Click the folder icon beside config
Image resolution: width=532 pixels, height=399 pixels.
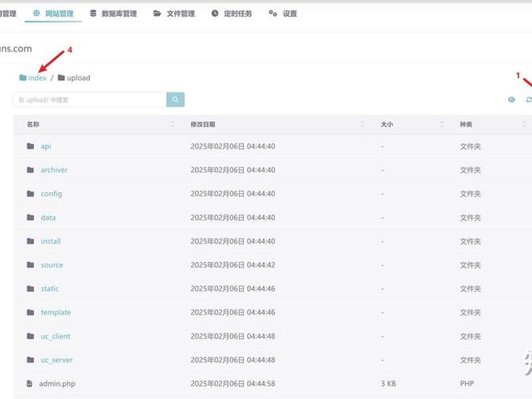tap(31, 194)
